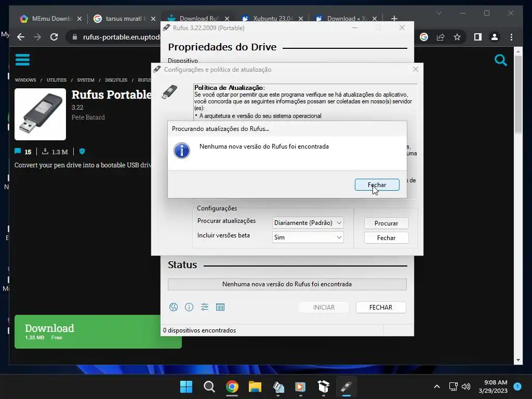Screen dimensions: 532x399
Task: Show the Rufus log icon
Action: pyautogui.click(x=220, y=307)
